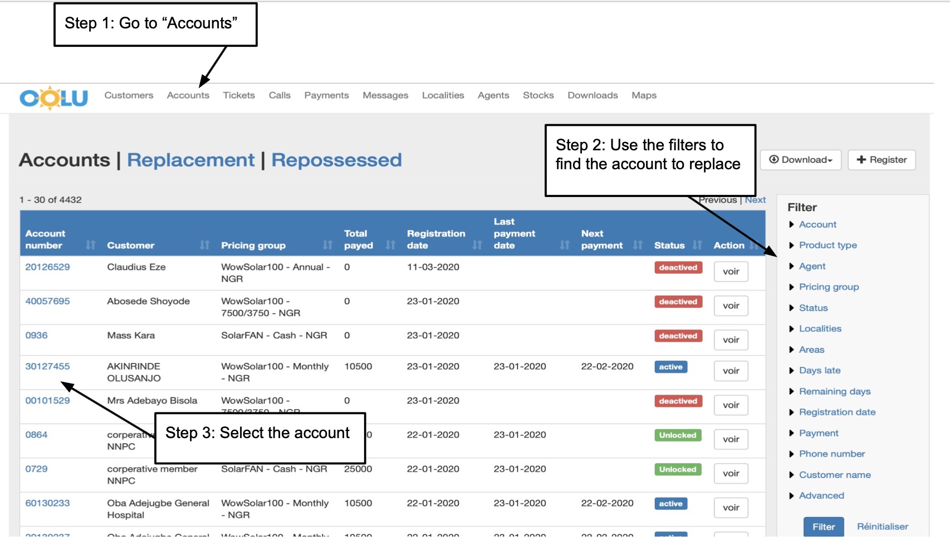Click the OOLU logo
950x560 pixels.
click(53, 98)
